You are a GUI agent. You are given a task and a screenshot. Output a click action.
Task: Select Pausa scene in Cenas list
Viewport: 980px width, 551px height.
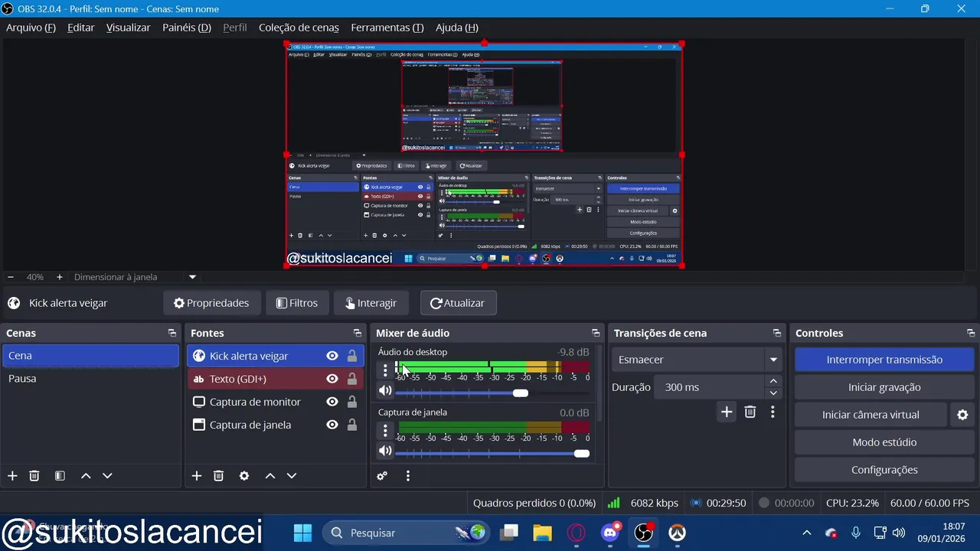pos(90,379)
